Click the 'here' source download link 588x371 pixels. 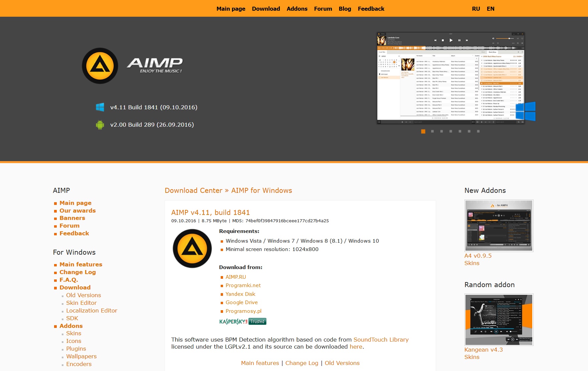356,347
